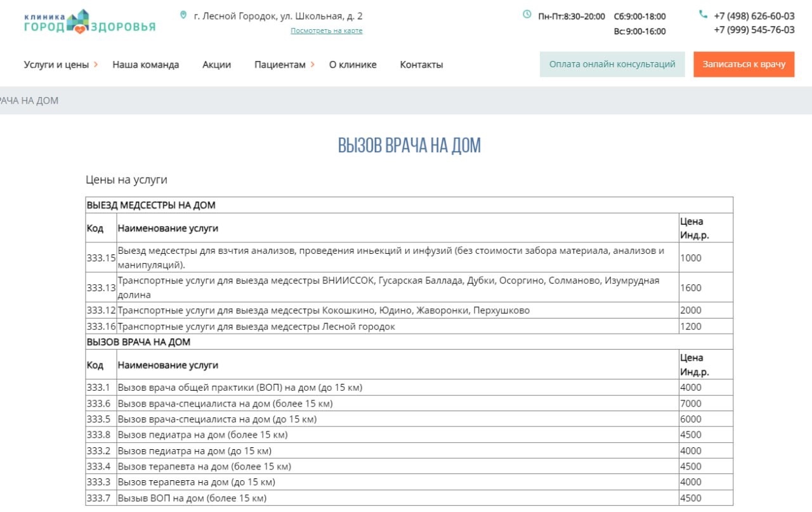This screenshot has height=512, width=812.
Task: Select the ВЫЗОВ ВРАЧА НА ДОМ table section header
Action: 409,342
